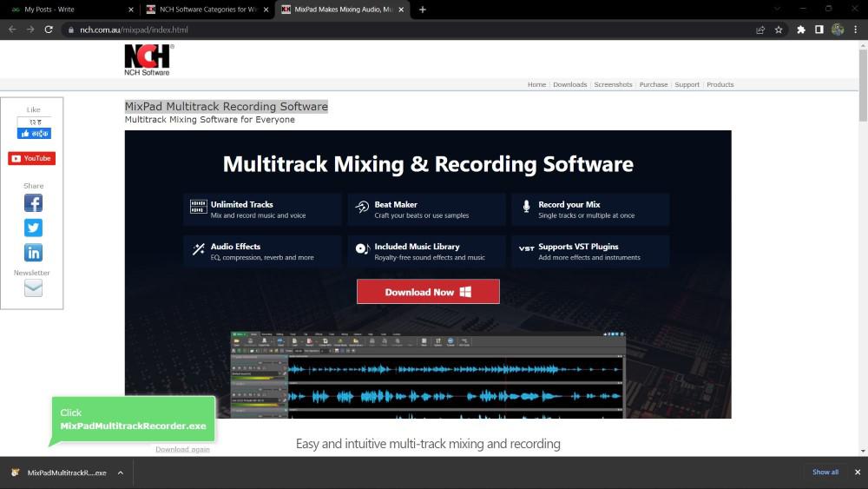Screen dimensions: 868x489
Task: Share page on LinkedIn icon
Action: (33, 253)
